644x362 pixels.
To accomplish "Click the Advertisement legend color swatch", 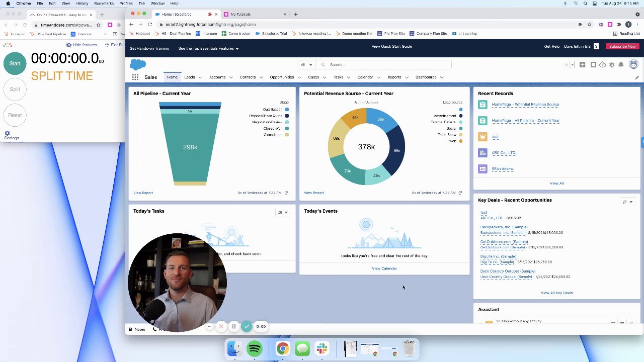I will [460, 116].
